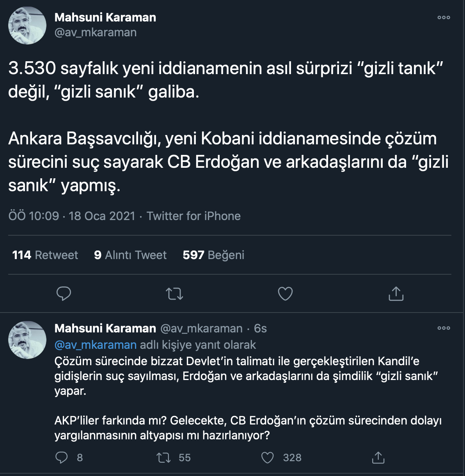Open the @av_mkaraman mention in the reply

click(95, 345)
